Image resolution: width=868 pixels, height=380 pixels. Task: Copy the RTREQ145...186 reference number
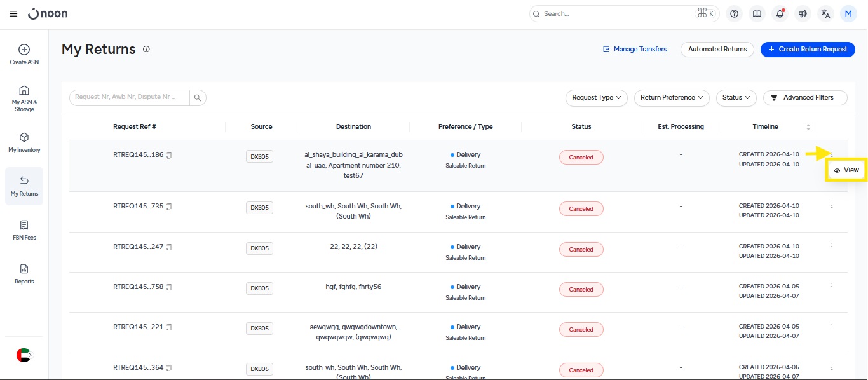169,155
